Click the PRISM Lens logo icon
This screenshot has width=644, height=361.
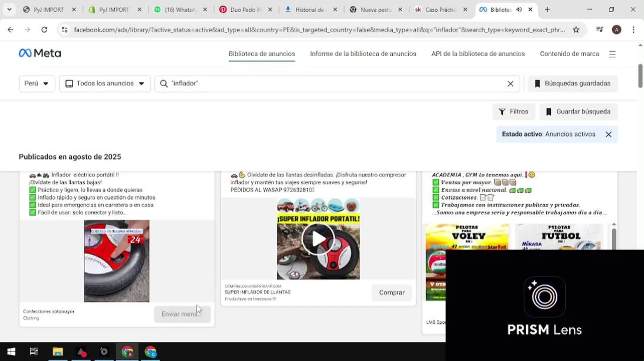[545, 297]
